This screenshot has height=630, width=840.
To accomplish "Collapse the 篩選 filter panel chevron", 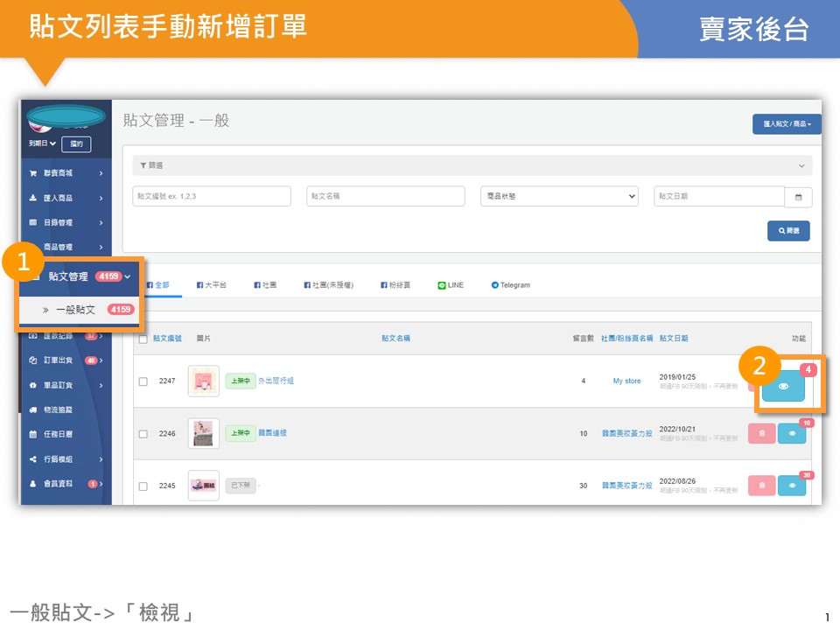I will (x=801, y=165).
